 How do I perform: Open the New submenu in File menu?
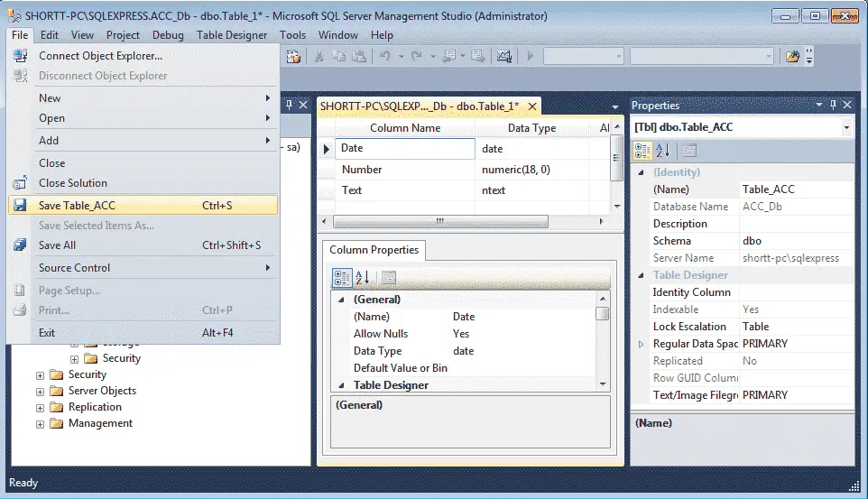point(143,98)
